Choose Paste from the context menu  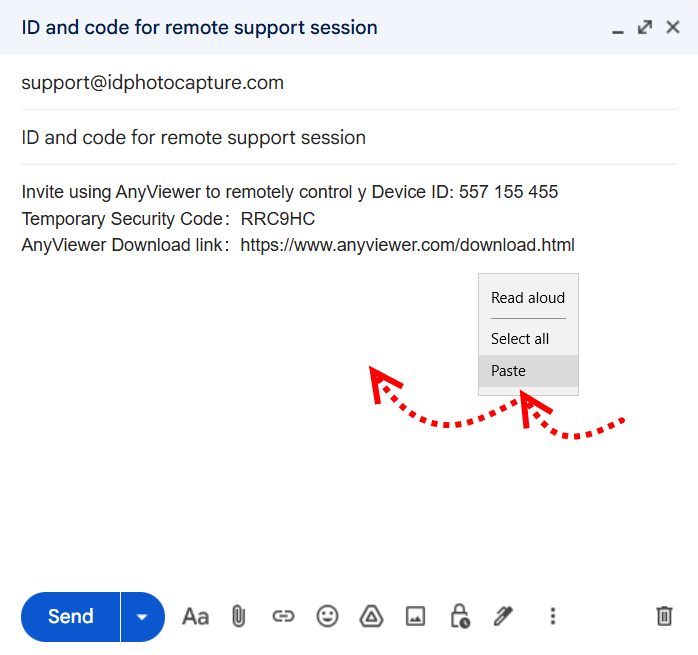pos(509,371)
